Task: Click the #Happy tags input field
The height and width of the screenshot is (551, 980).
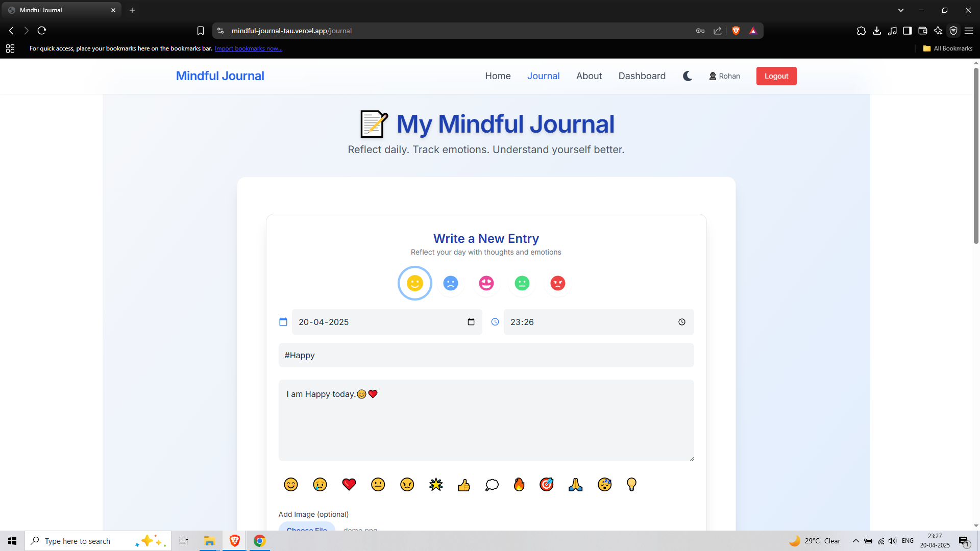Action: (486, 355)
